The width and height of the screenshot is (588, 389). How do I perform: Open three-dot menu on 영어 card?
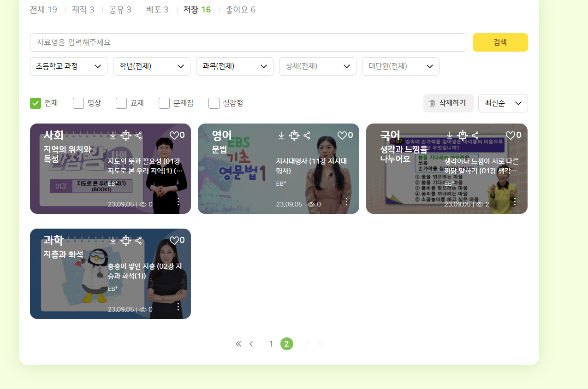coord(347,202)
